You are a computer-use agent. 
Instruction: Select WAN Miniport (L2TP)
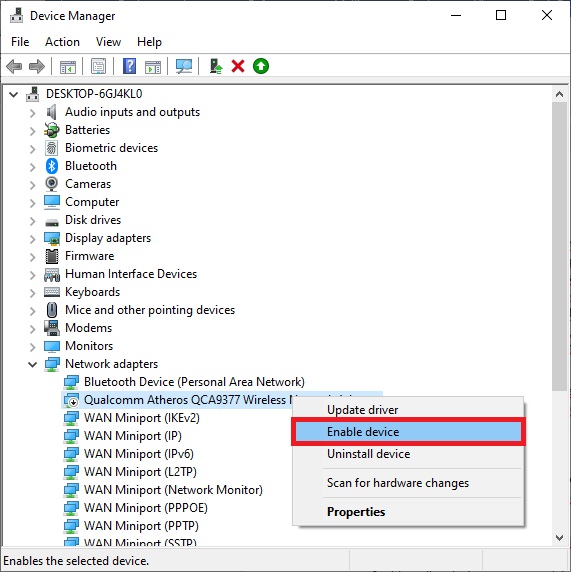140,472
